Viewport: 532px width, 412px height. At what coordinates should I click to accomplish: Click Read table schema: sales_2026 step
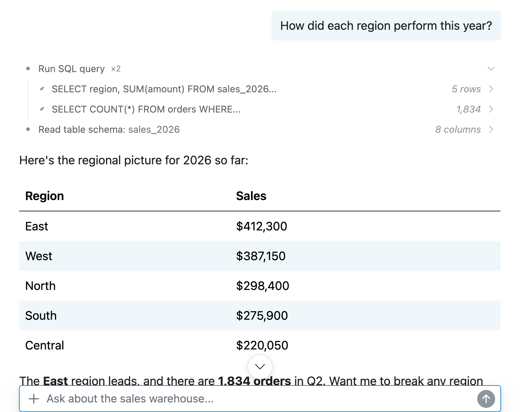point(109,129)
